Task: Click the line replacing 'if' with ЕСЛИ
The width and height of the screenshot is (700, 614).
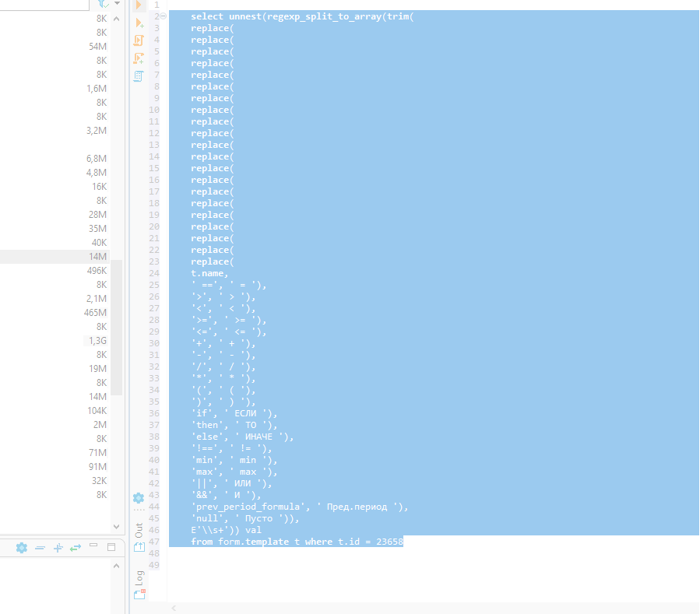Action: pyautogui.click(x=234, y=414)
